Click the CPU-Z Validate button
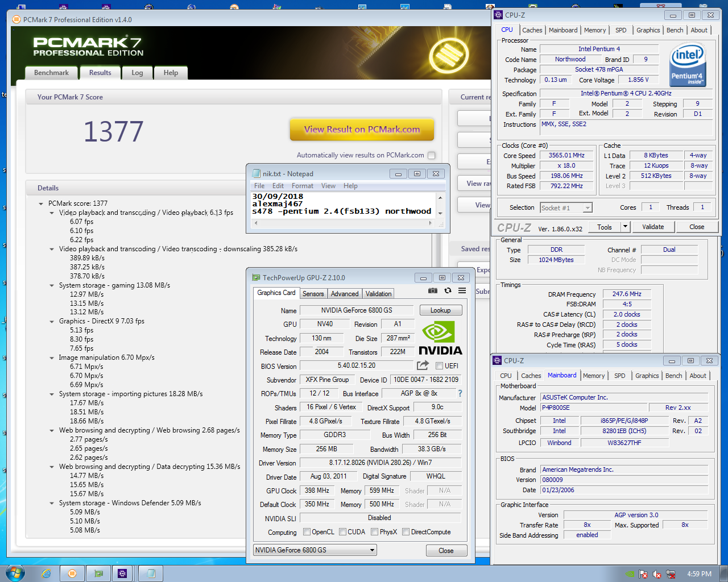 coord(653,227)
